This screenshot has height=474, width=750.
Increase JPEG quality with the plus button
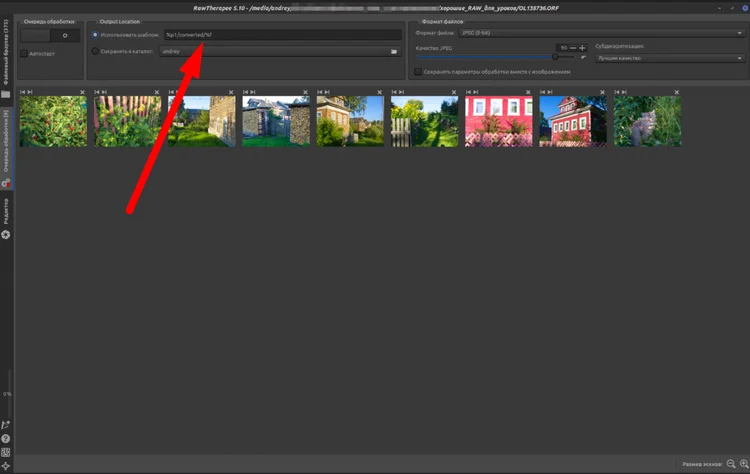coord(582,47)
